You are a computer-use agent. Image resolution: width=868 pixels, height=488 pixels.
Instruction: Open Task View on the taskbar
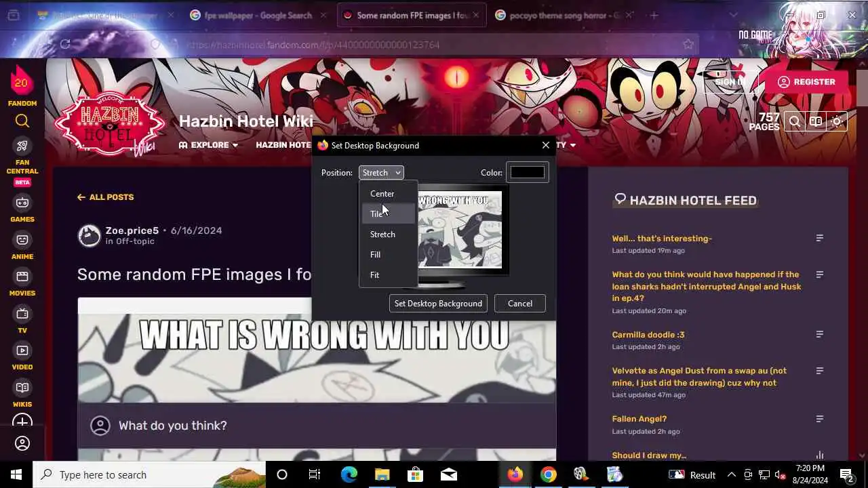315,474
